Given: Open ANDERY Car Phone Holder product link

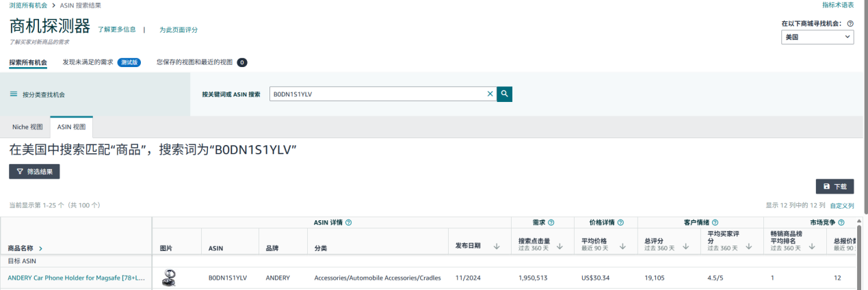Looking at the screenshot, I should tap(76, 278).
